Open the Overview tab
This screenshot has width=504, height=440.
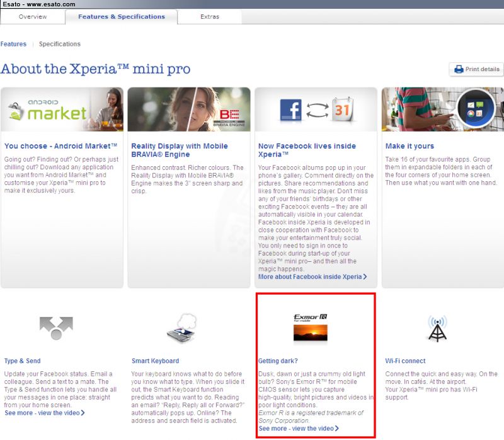(33, 17)
